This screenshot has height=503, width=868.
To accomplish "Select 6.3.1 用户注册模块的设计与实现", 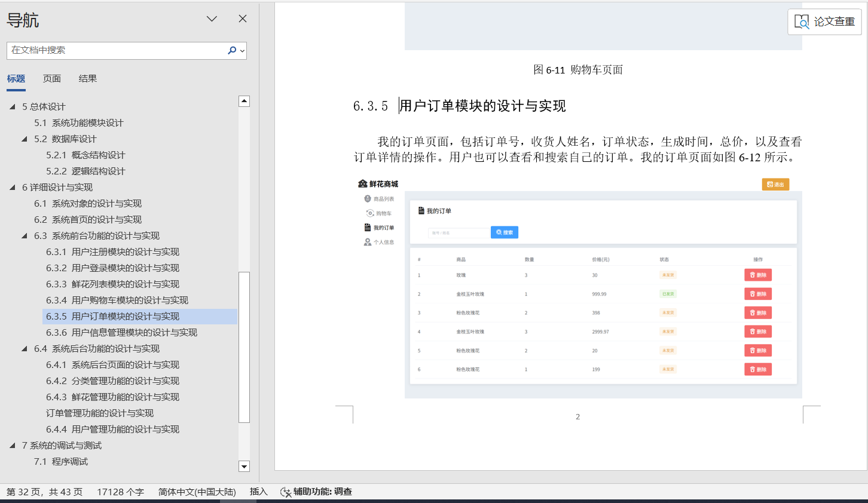I will (x=112, y=251).
